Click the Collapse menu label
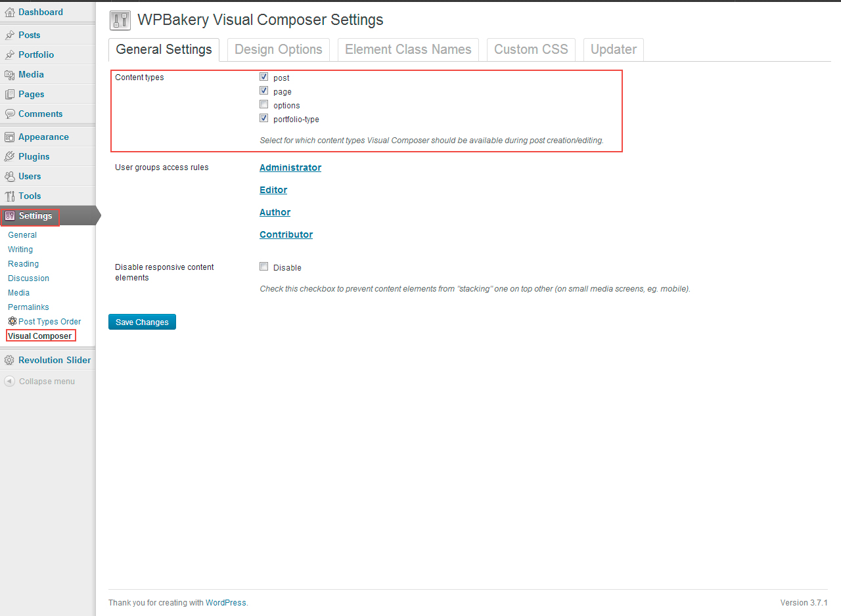Screen dimensions: 841x616 click(47, 381)
